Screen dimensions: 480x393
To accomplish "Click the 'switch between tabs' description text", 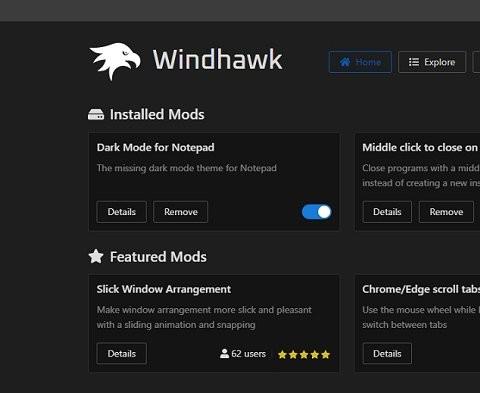I will point(404,325).
